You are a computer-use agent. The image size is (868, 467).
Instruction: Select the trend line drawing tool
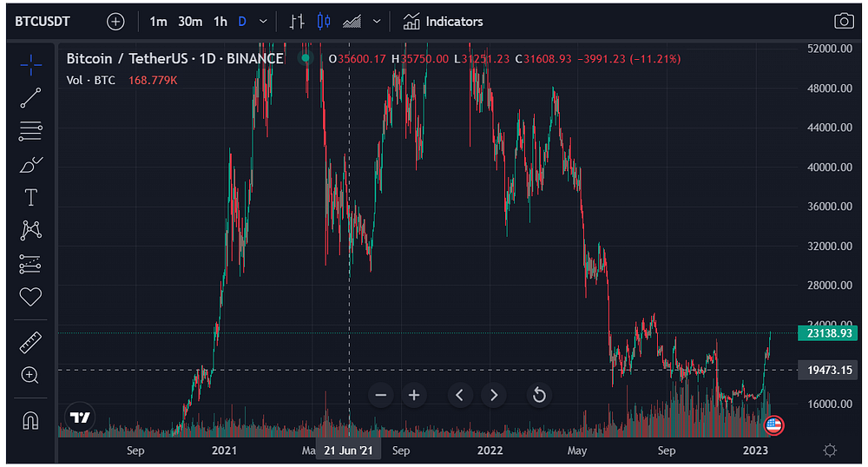click(30, 98)
